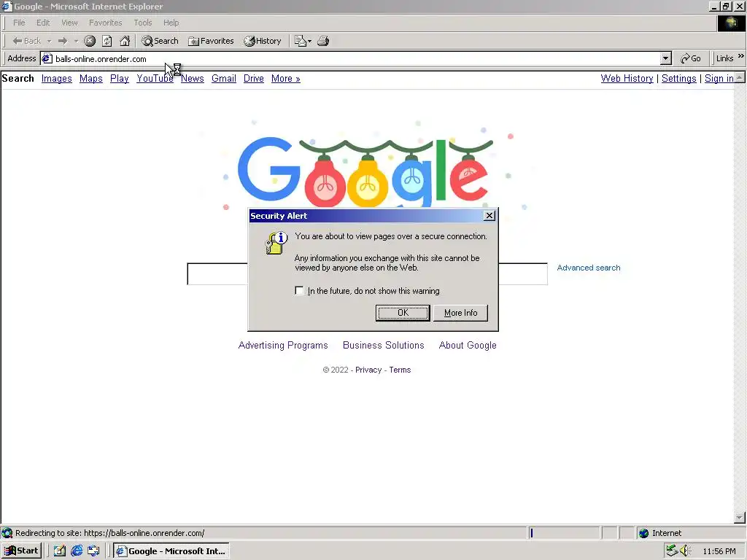
Task: Click the network connection tray icon
Action: coord(672,551)
